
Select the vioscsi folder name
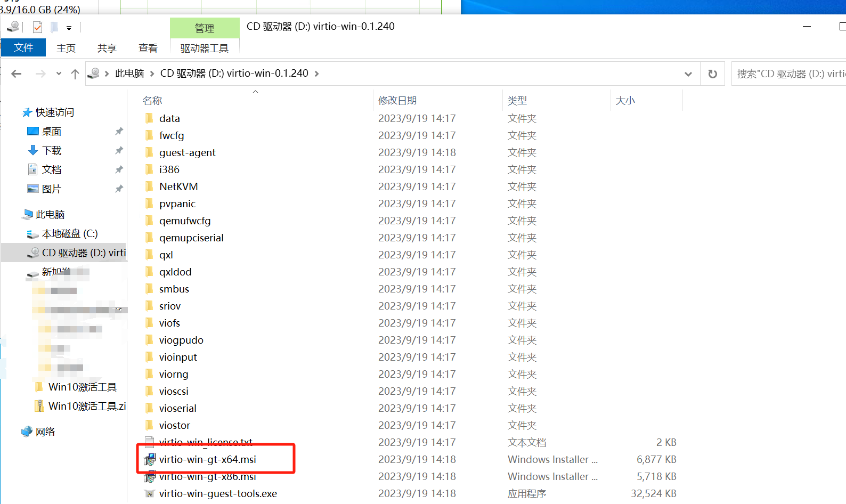174,392
